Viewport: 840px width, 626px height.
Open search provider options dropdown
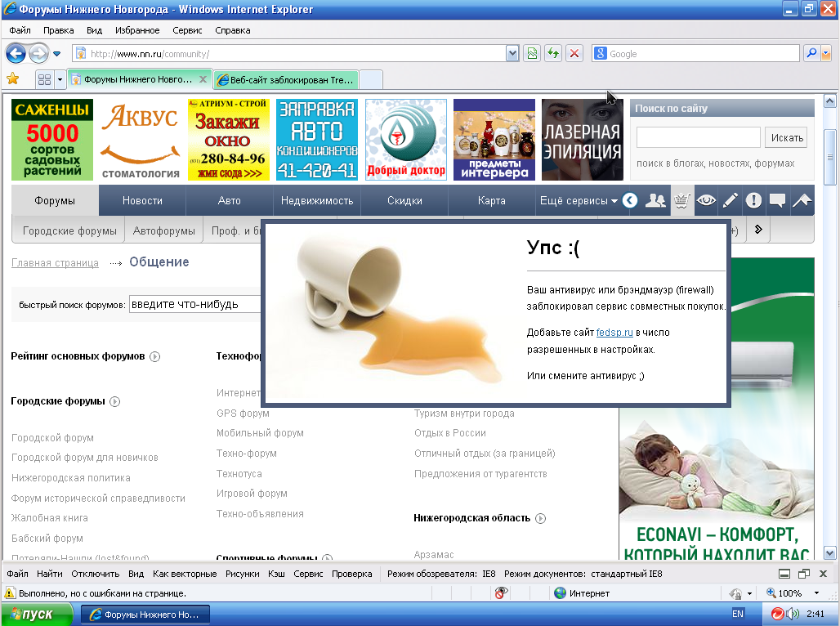[x=825, y=54]
